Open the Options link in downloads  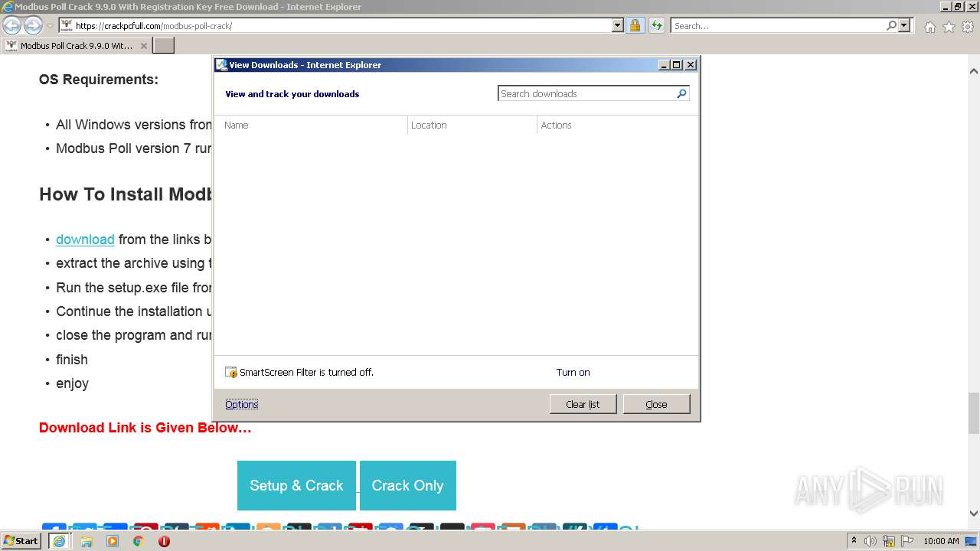coord(241,404)
